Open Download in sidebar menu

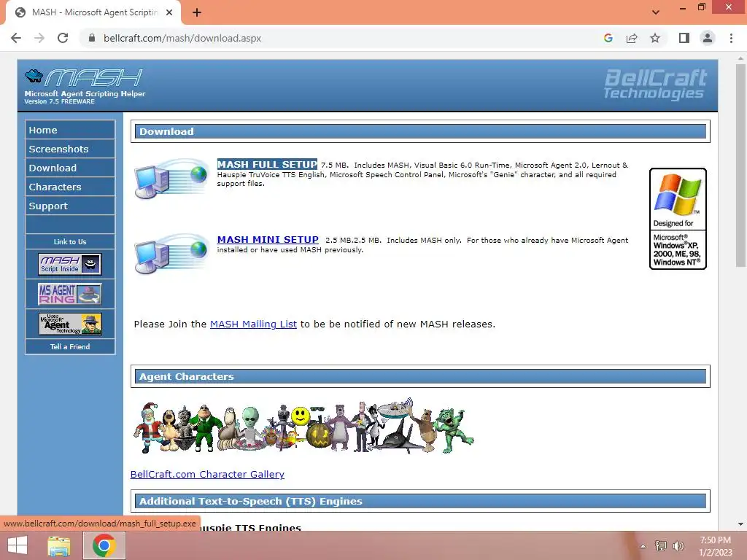pos(70,168)
